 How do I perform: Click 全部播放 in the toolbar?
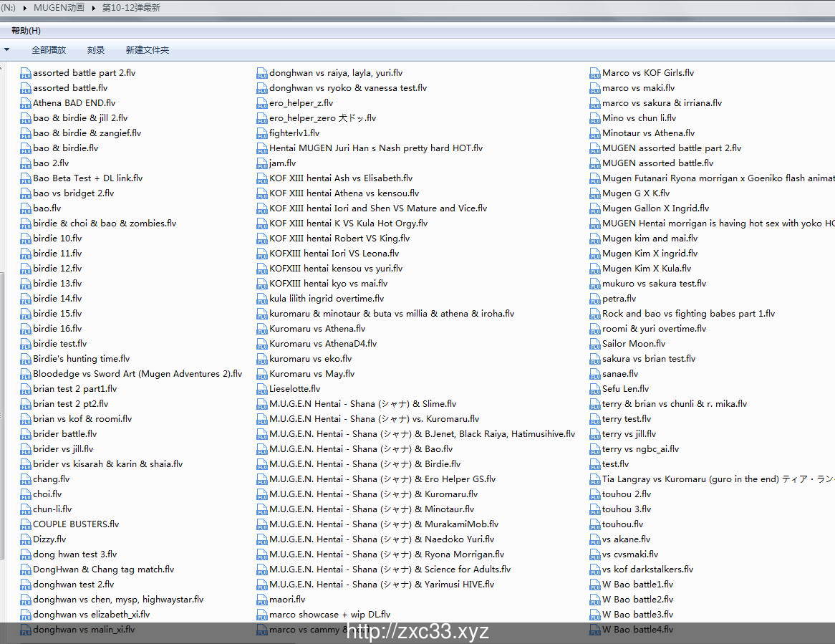(x=49, y=50)
